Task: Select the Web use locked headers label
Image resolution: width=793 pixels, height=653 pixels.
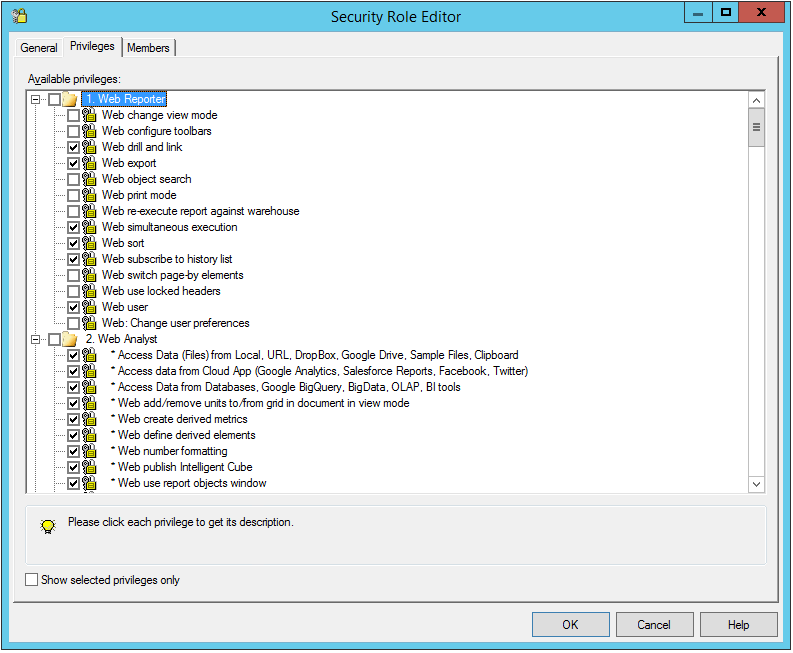Action: tap(161, 291)
